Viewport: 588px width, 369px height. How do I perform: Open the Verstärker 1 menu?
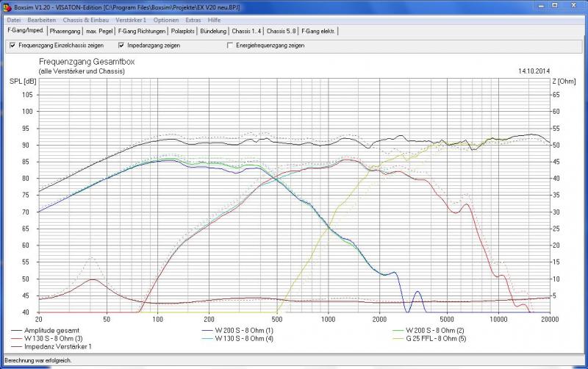[x=131, y=21]
